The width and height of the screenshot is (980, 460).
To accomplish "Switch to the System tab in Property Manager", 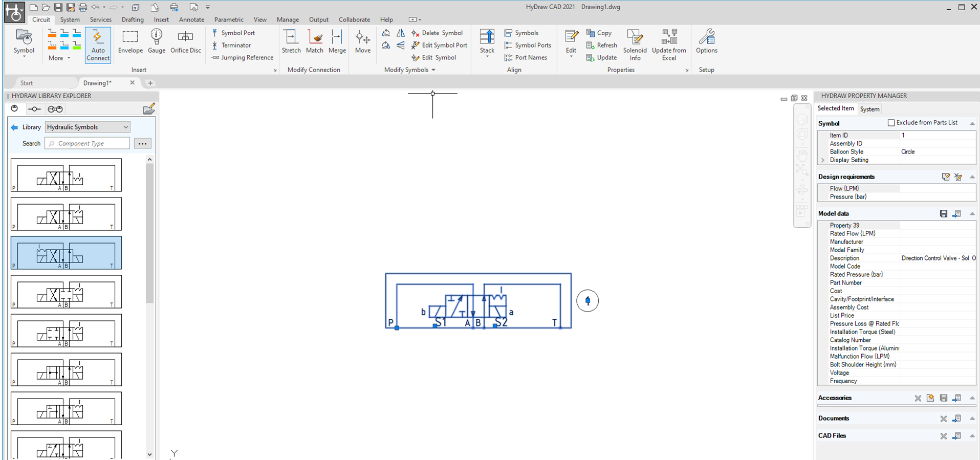I will [869, 109].
